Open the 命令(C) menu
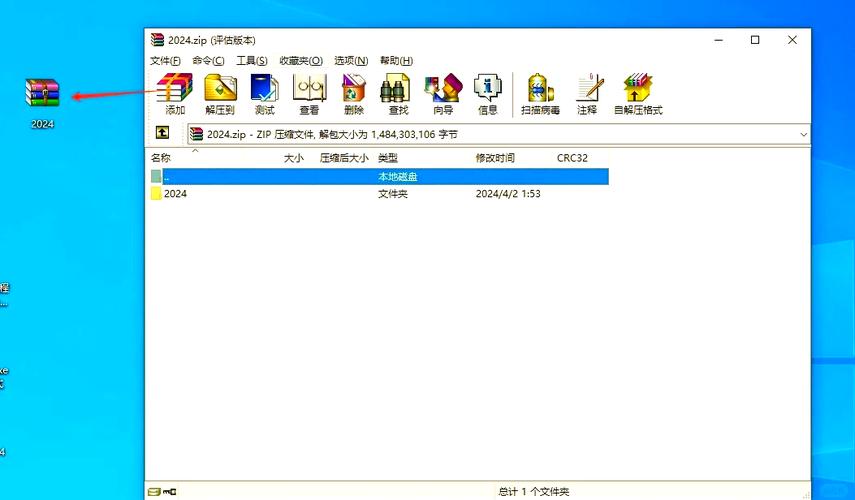The width and height of the screenshot is (855, 500). (x=208, y=61)
